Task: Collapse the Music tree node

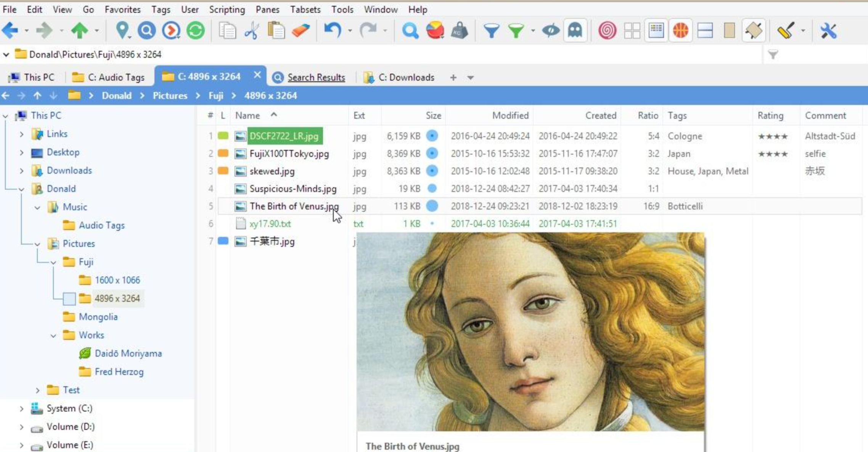Action: [x=37, y=207]
